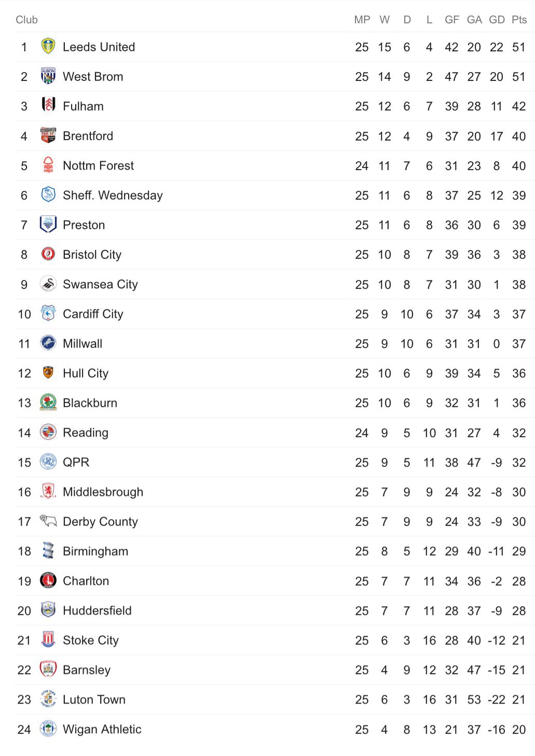Open the Sheff. Wednesday team link
Screen dimensions: 535x756
[113, 195]
